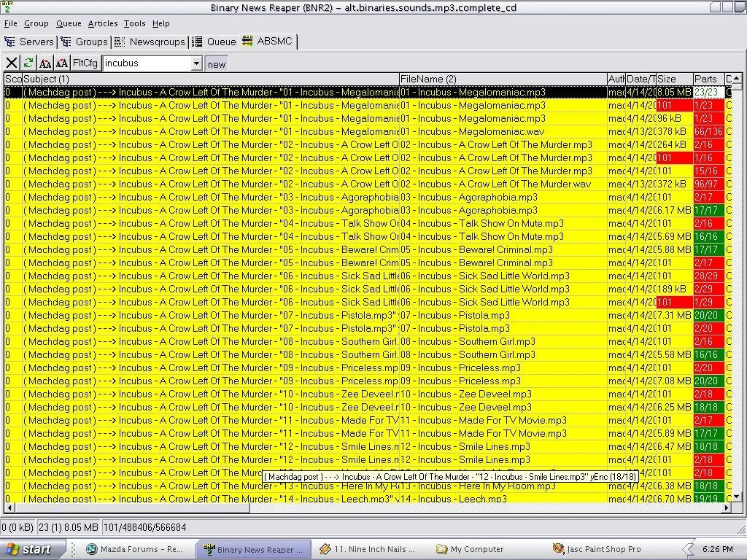The image size is (747, 560).
Task: Open the Queue menu
Action: [x=69, y=23]
